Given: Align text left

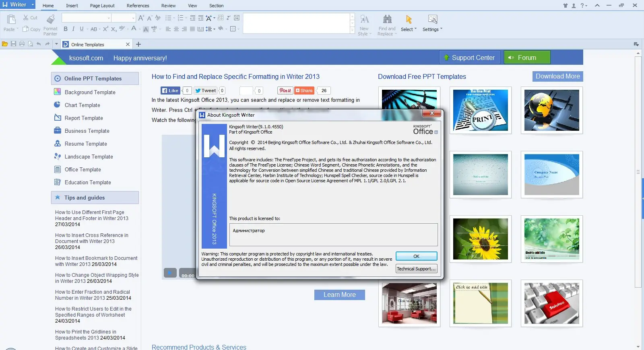Looking at the screenshot, I should tap(168, 29).
